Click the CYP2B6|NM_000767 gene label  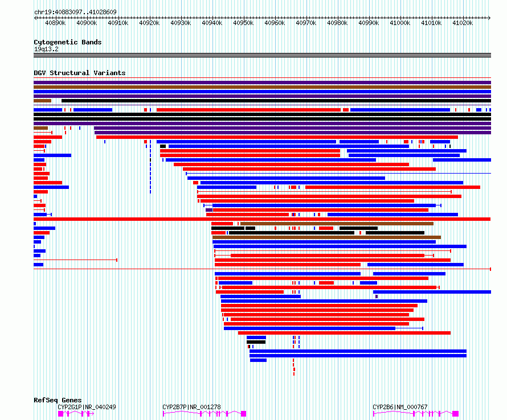tap(400, 407)
